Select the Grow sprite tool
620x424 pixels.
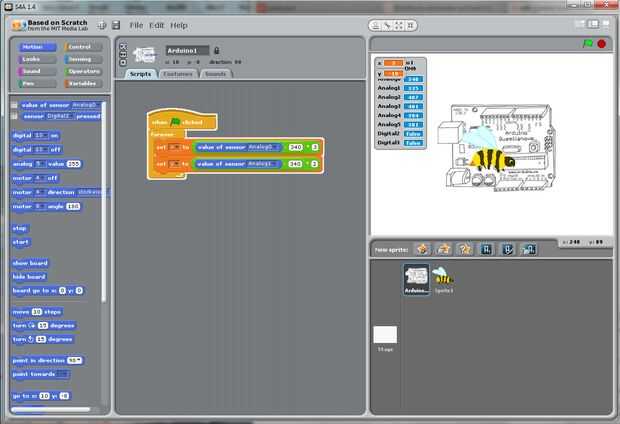point(399,26)
